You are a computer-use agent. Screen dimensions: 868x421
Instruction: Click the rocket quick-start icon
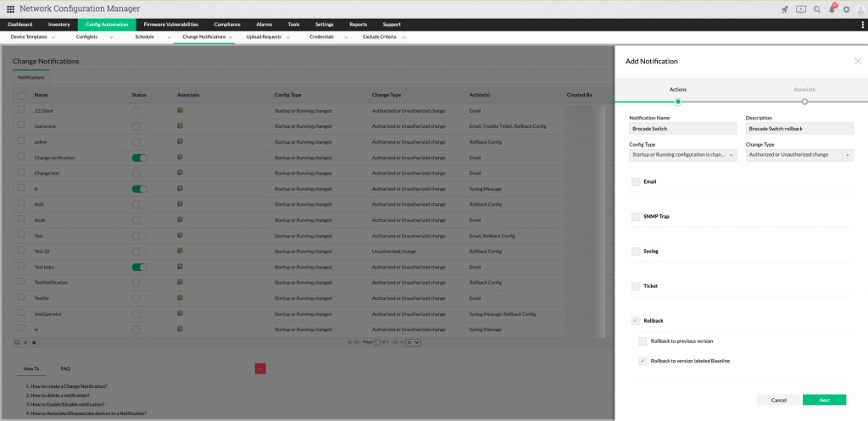pos(785,9)
